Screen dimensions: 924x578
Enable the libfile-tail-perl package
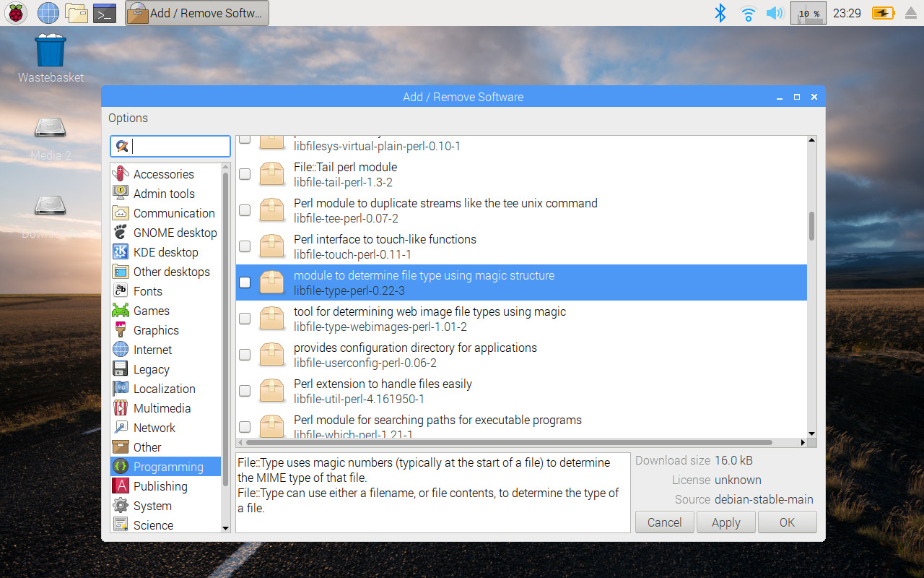pyautogui.click(x=244, y=173)
